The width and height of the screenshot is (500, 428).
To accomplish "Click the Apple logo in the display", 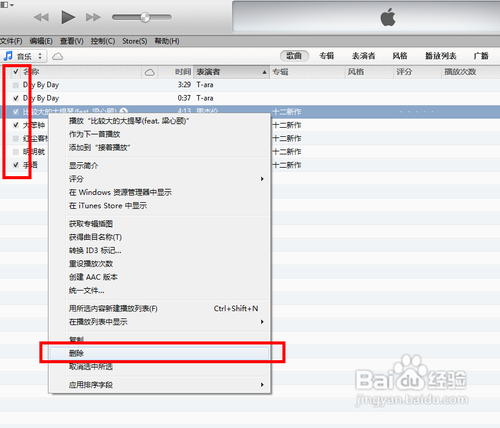I will coord(388,17).
